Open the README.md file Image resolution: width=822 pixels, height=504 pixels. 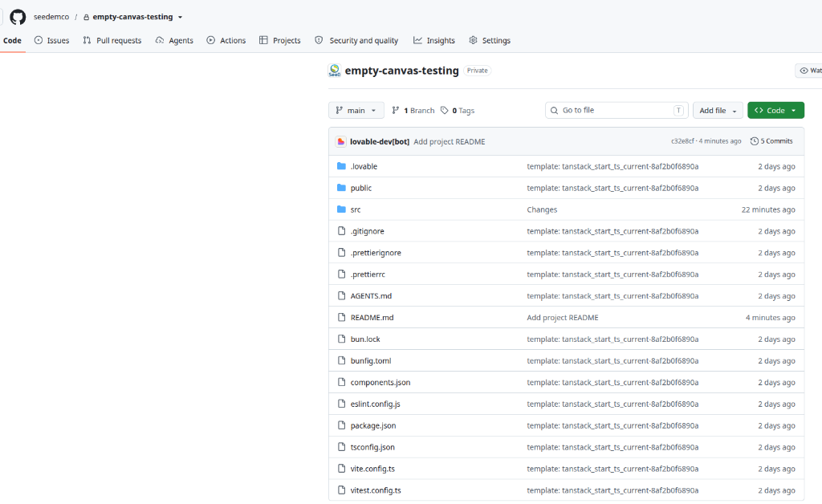[372, 318]
